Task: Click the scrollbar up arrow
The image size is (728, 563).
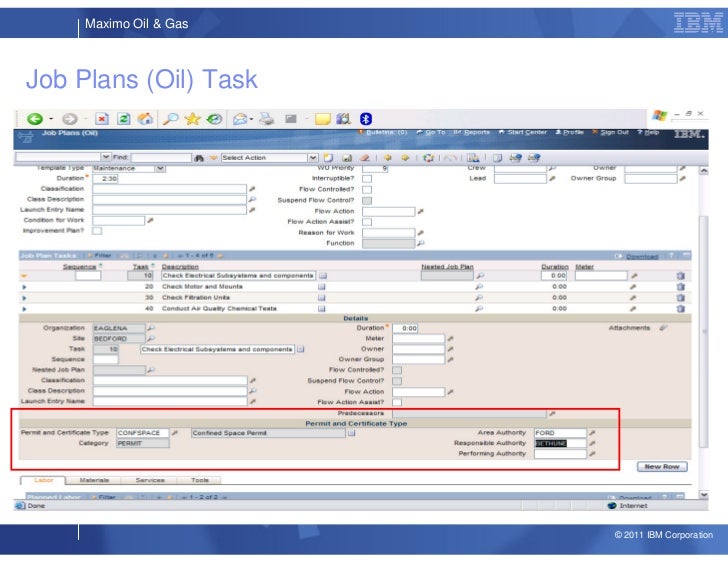Action: (x=704, y=171)
